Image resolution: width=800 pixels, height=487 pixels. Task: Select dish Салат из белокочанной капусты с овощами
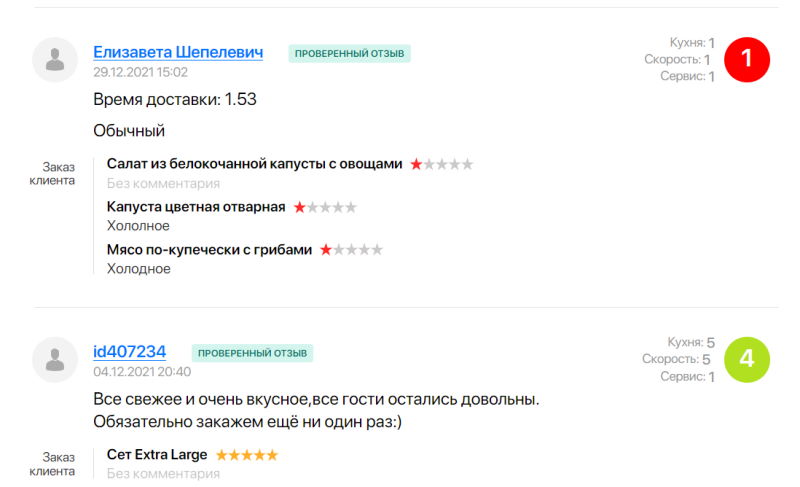254,164
